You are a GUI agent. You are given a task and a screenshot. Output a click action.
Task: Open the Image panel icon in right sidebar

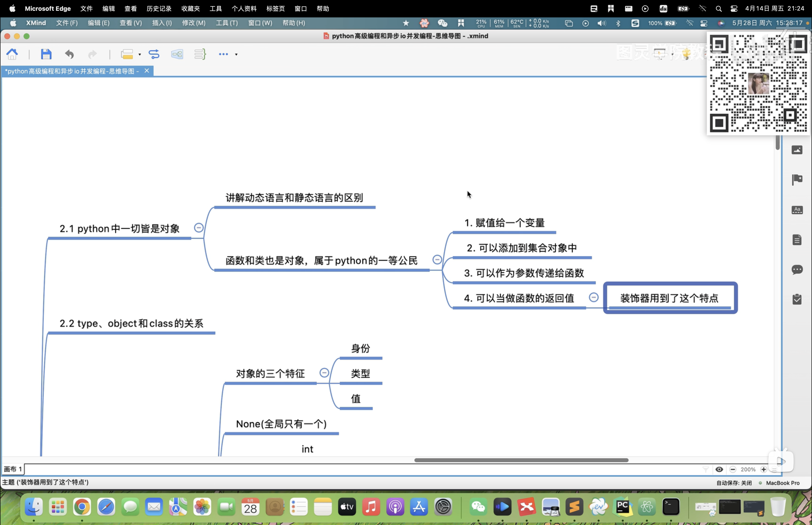[797, 150]
